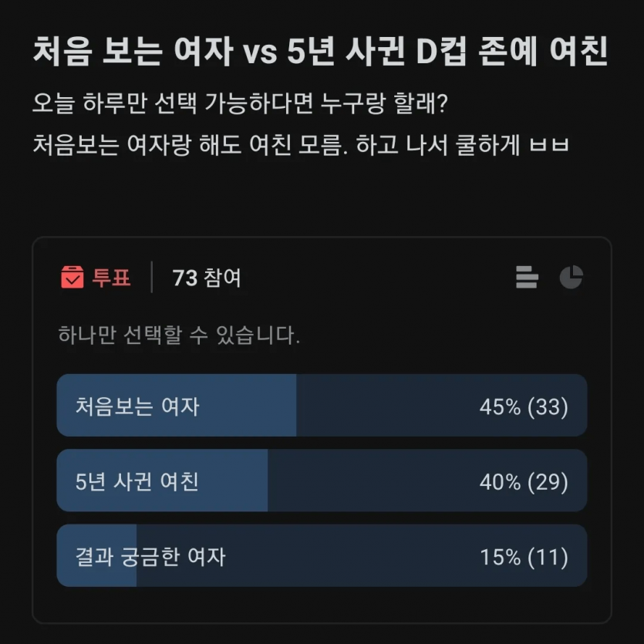Vote for '결과 궁금한 여자' option
Image resolution: width=644 pixels, height=644 pixels.
(150, 556)
